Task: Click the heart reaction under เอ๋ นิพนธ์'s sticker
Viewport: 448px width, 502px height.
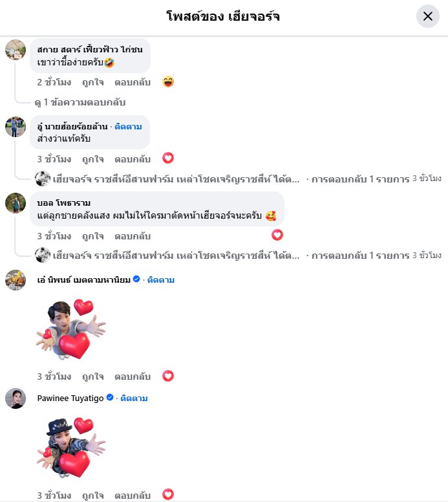Action: pos(168,376)
